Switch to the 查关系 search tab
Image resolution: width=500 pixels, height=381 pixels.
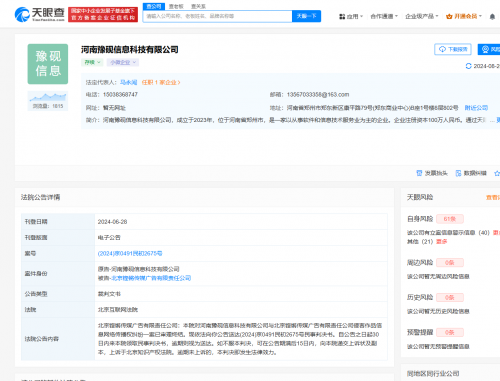pyautogui.click(x=198, y=6)
